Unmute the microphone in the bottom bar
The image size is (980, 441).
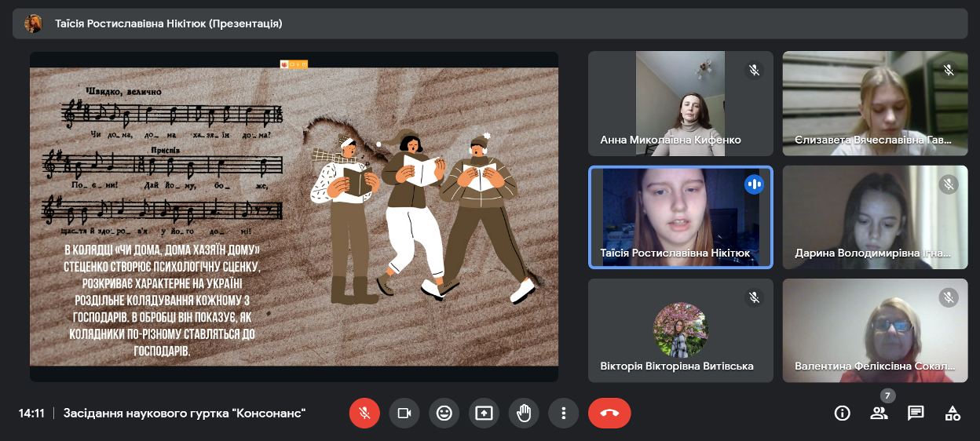click(364, 413)
